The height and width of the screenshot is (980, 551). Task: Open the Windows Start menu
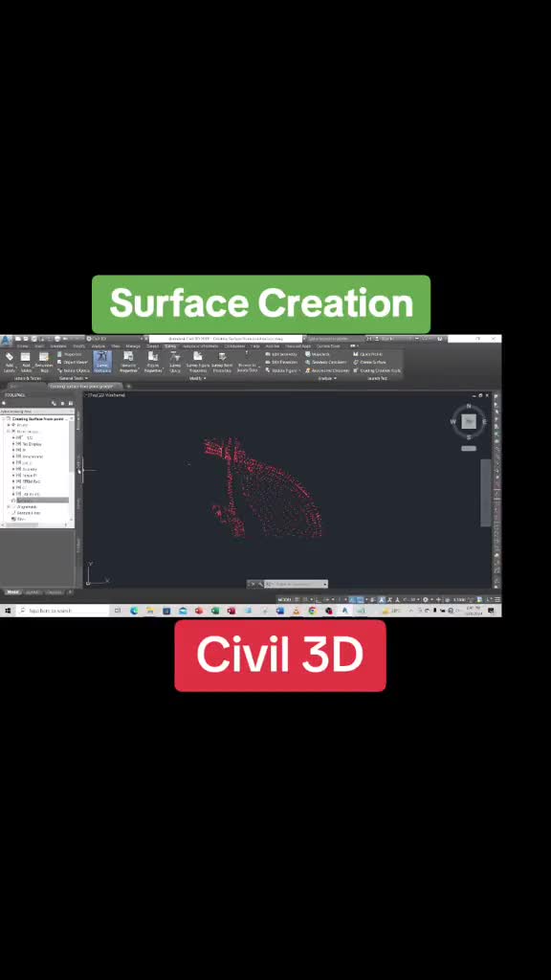pyautogui.click(x=8, y=611)
